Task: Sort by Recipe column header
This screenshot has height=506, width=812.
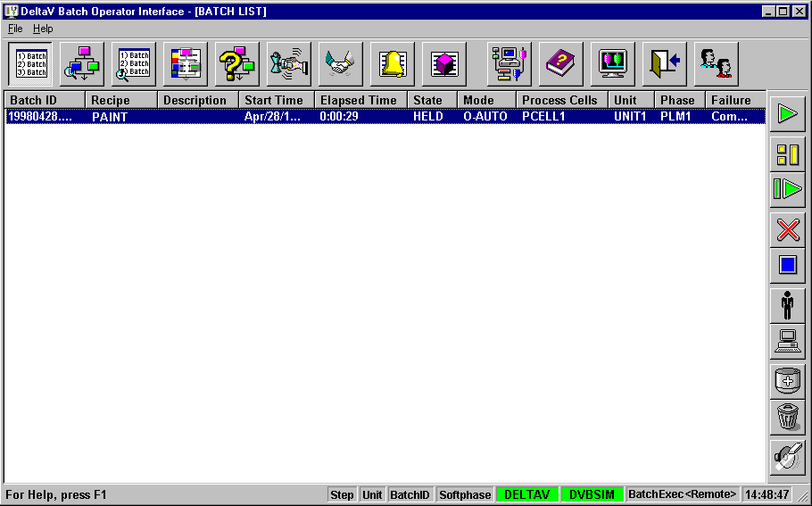Action: click(121, 100)
